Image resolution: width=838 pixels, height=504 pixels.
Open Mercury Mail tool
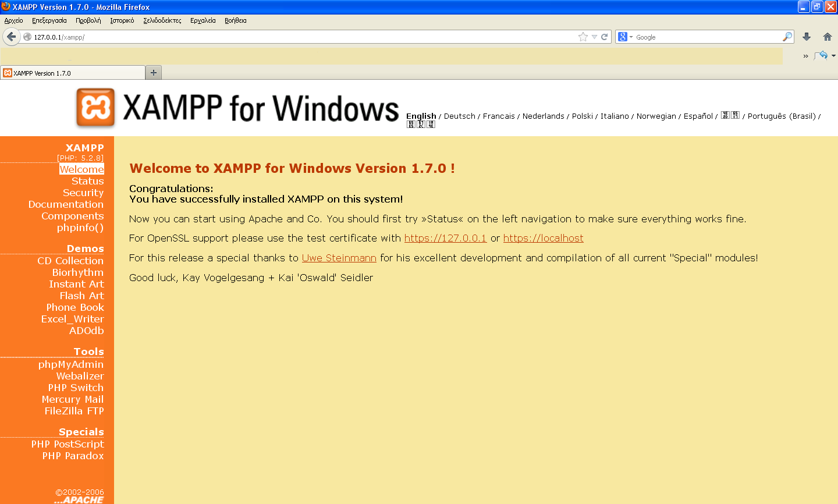click(73, 399)
